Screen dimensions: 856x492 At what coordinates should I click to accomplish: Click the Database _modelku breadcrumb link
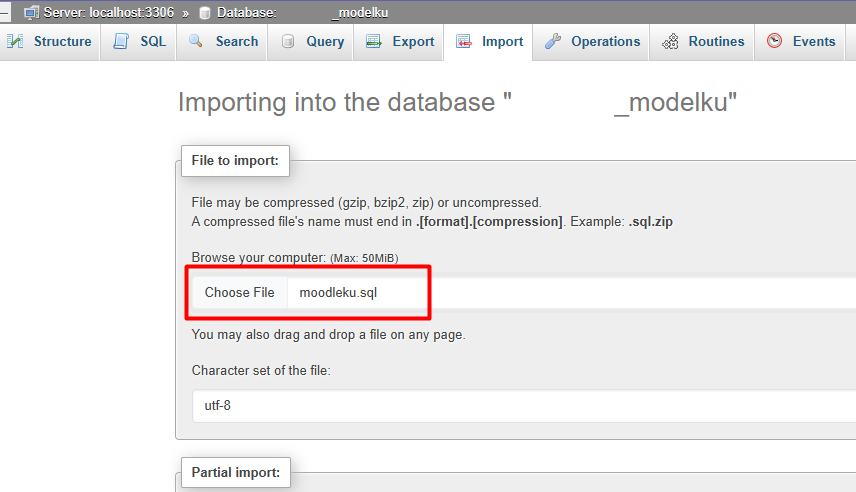point(302,13)
